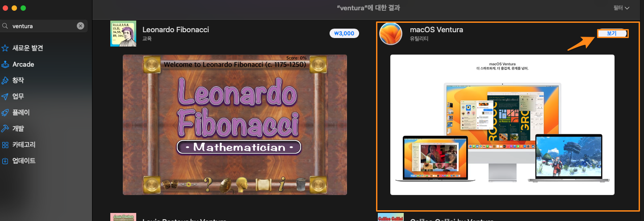Open the Leonardo Fibonacci Mathematician screenshot

235,125
